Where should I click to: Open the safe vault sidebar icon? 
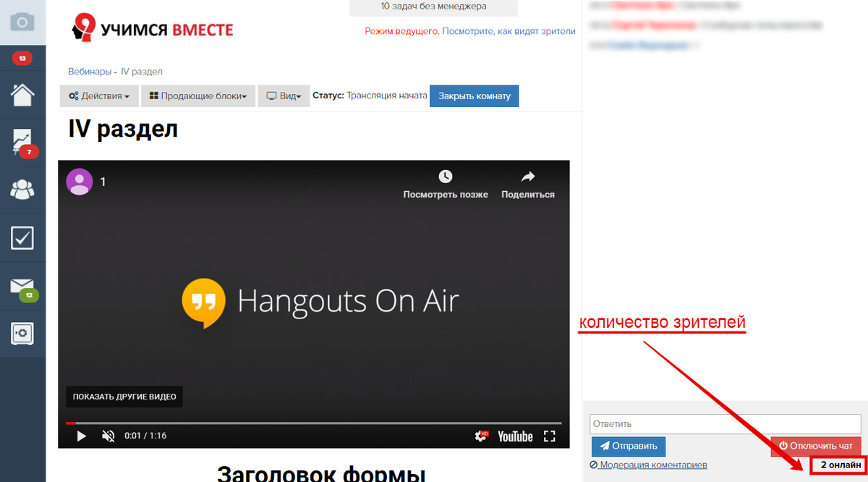22,333
